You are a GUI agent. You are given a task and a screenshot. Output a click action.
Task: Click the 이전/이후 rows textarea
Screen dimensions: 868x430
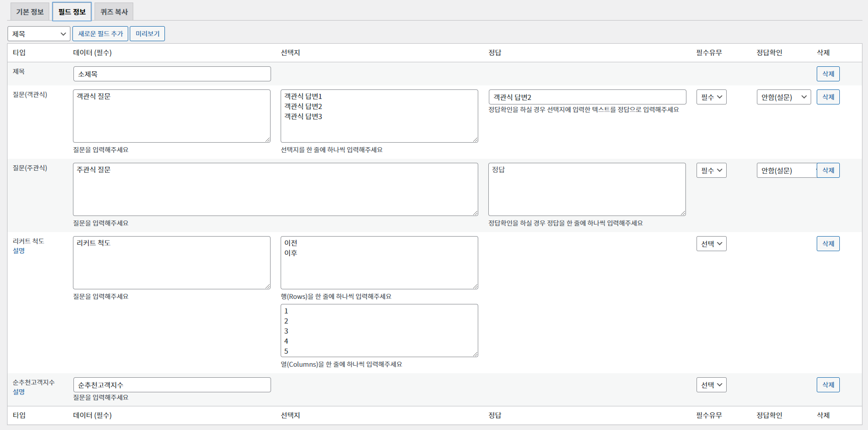pos(379,263)
